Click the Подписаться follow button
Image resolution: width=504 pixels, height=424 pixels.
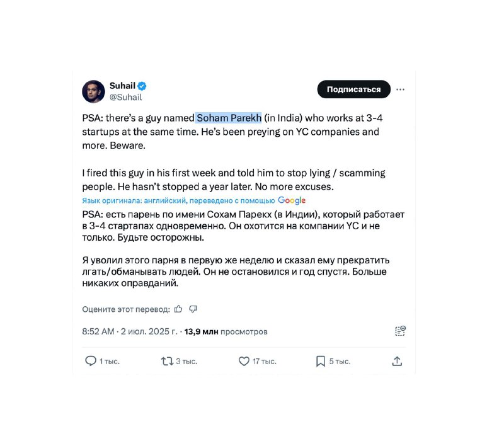[353, 89]
